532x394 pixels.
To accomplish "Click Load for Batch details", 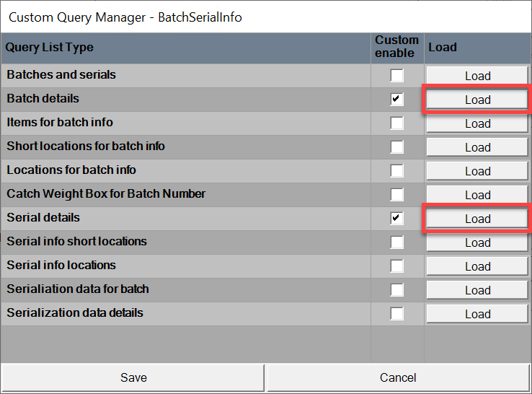I will (x=477, y=100).
